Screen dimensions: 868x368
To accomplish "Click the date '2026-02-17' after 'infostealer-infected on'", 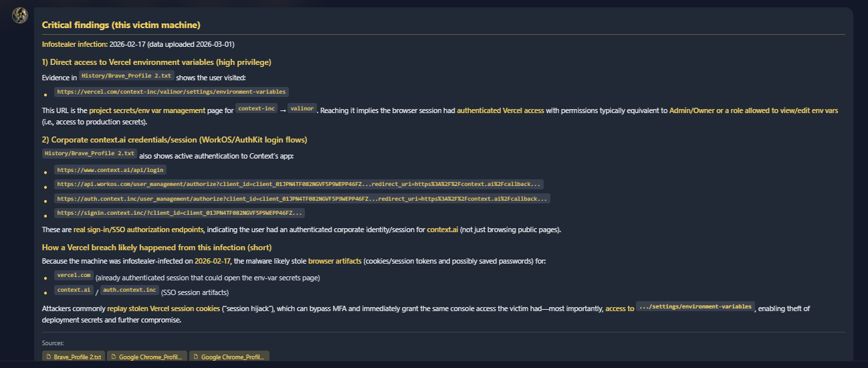I will 213,260.
